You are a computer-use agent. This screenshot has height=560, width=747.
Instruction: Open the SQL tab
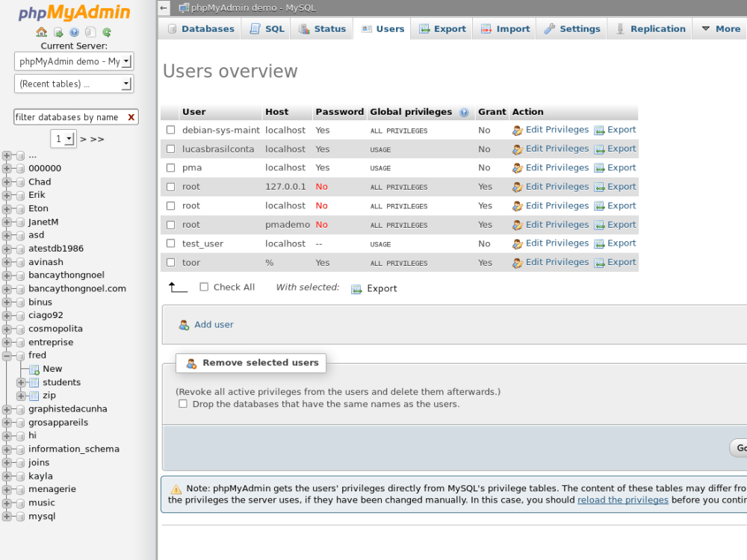coord(267,28)
